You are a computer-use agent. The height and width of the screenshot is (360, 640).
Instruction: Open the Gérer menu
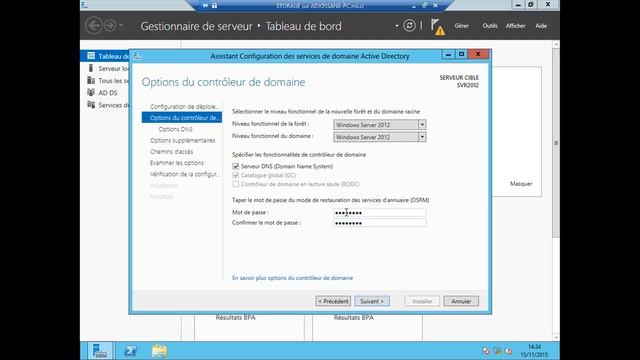(462, 26)
